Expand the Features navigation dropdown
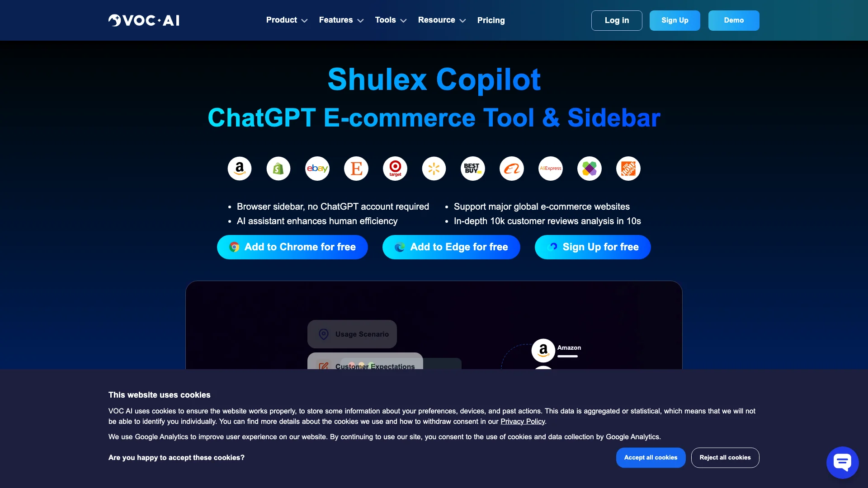 pyautogui.click(x=341, y=20)
